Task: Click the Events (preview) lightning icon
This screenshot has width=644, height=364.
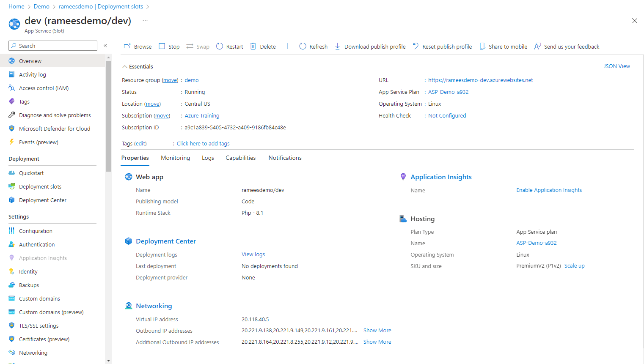Action: pyautogui.click(x=12, y=142)
